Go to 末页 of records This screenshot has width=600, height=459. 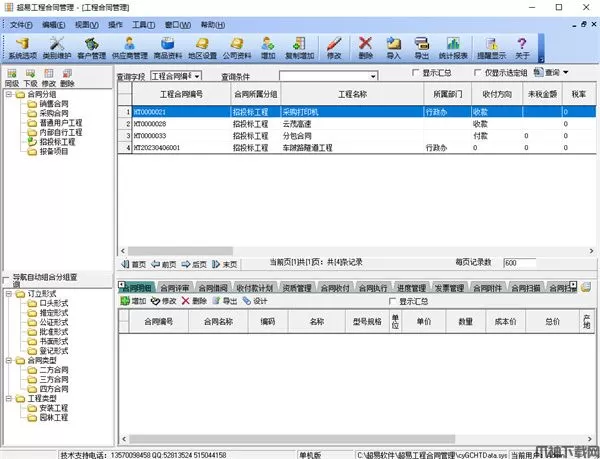tap(225, 264)
